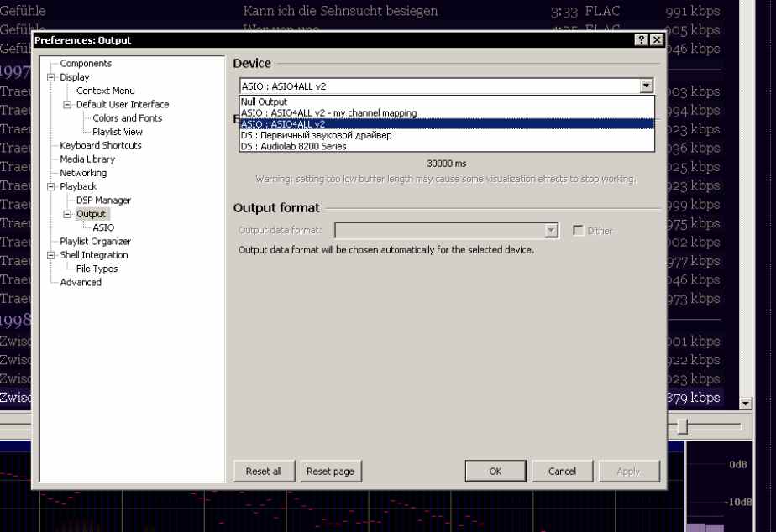Image resolution: width=776 pixels, height=532 pixels.
Task: Choose Null Output from the device list
Action: [264, 102]
